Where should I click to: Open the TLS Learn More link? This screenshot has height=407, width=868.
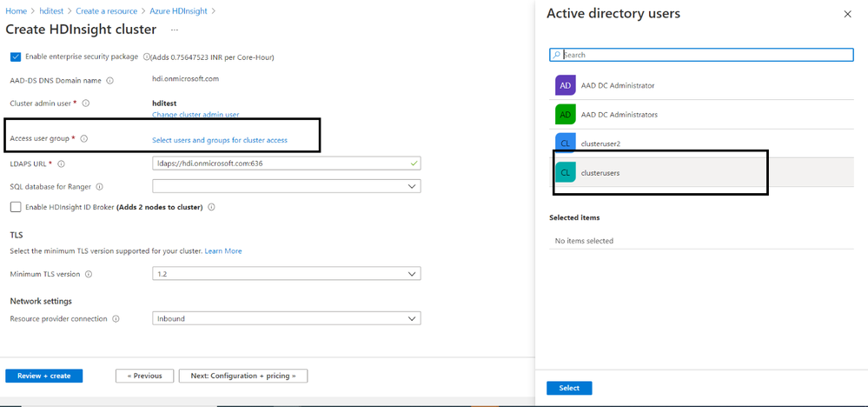[223, 250]
